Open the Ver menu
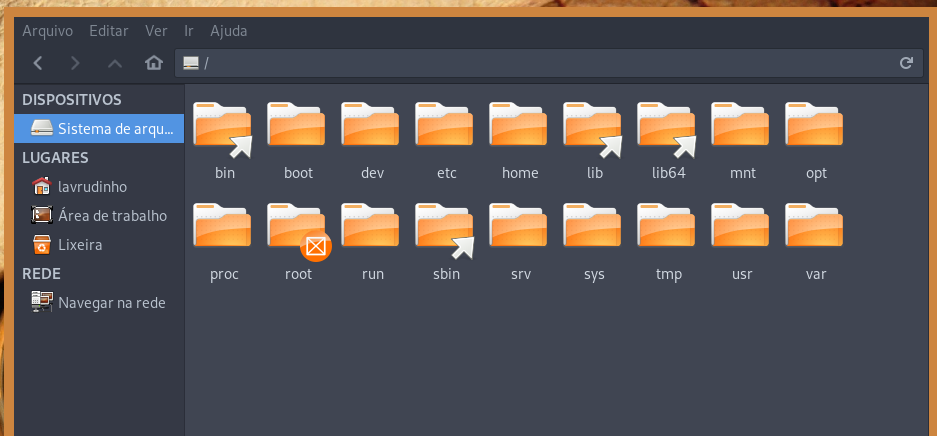Image resolution: width=937 pixels, height=436 pixels. coord(156,31)
